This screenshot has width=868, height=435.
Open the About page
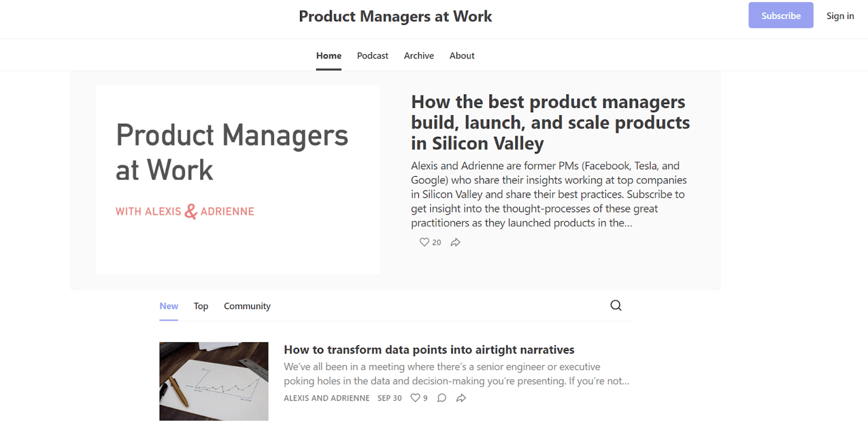[462, 55]
